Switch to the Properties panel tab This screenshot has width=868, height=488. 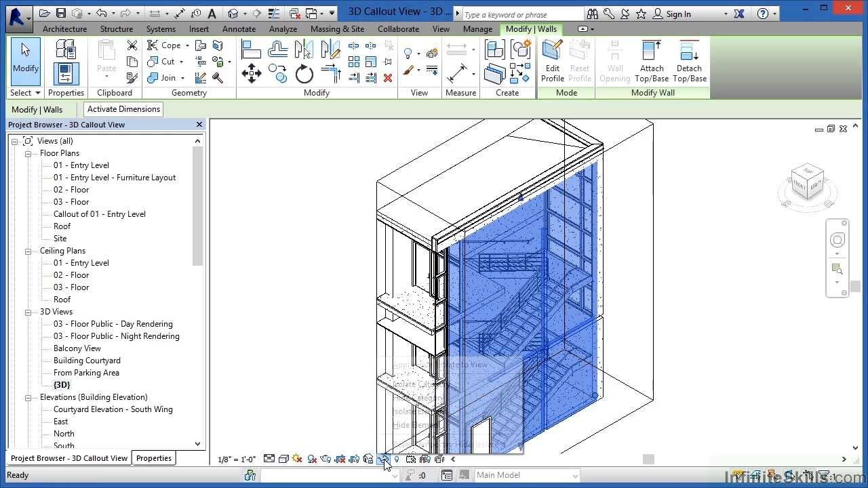(153, 458)
